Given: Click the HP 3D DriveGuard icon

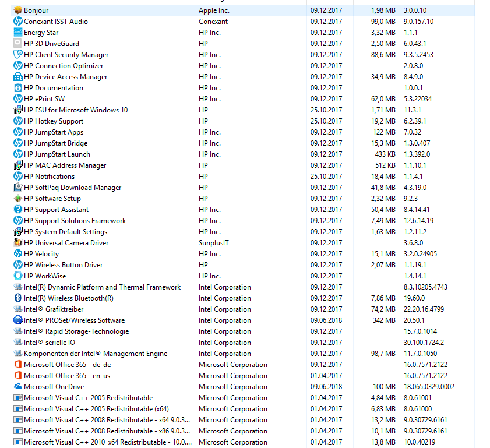Looking at the screenshot, I should (18, 44).
